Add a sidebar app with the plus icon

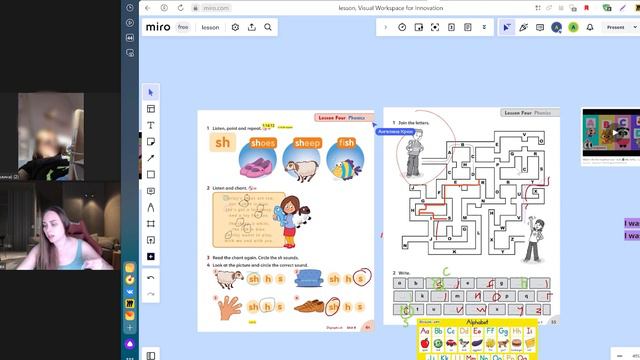(130, 327)
